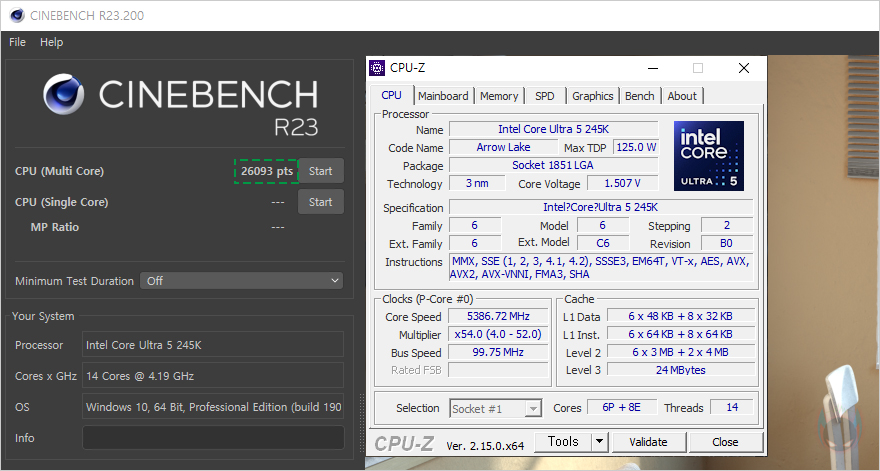Click the Bus Speed value 99.75 MHz
Image resolution: width=880 pixels, height=471 pixels.
(x=498, y=352)
